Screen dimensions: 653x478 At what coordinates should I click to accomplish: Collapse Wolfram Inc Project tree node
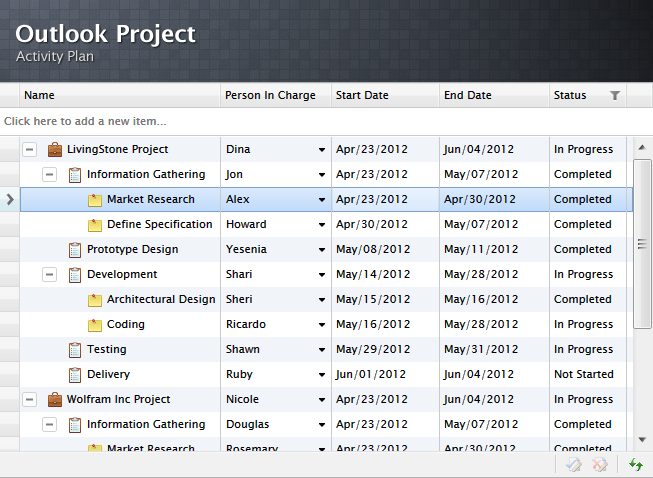[29, 400]
